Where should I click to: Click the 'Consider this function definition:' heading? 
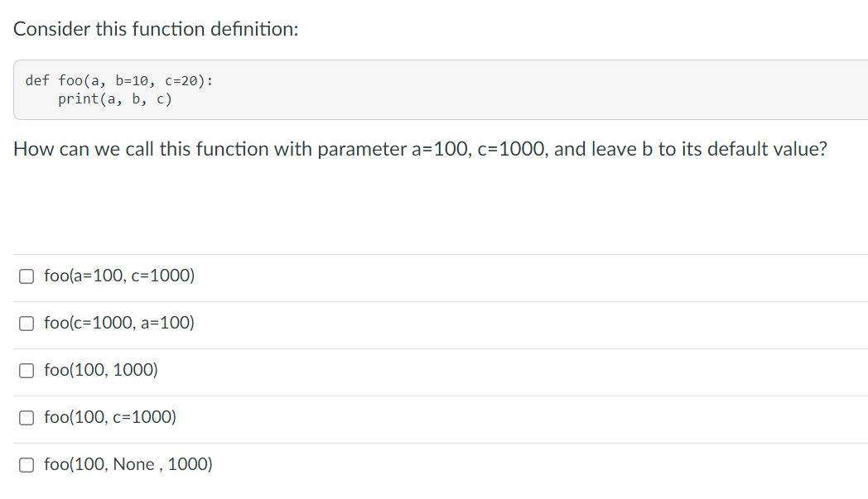[156, 29]
